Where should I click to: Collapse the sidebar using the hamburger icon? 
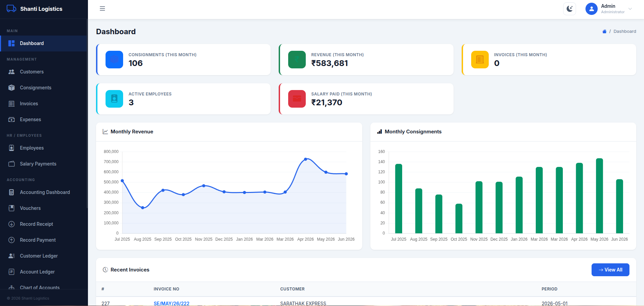click(102, 8)
